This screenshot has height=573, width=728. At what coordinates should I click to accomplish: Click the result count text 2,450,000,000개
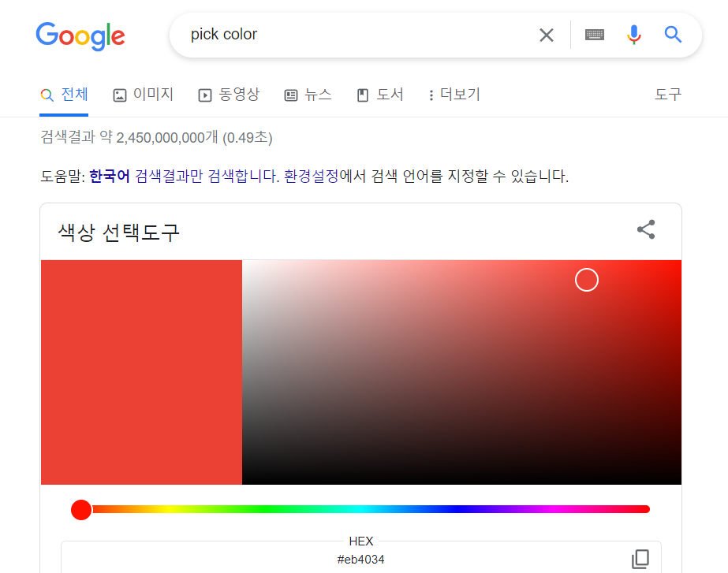[167, 138]
